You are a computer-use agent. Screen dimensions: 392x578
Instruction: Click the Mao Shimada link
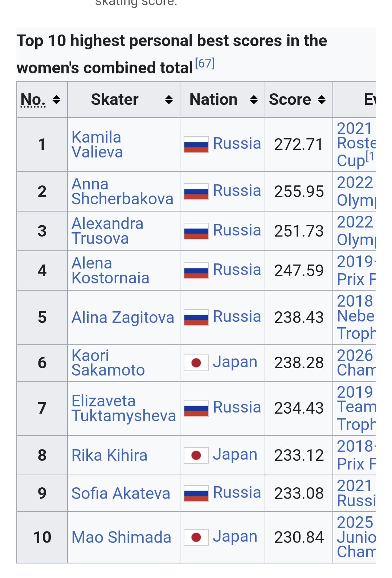121,537
